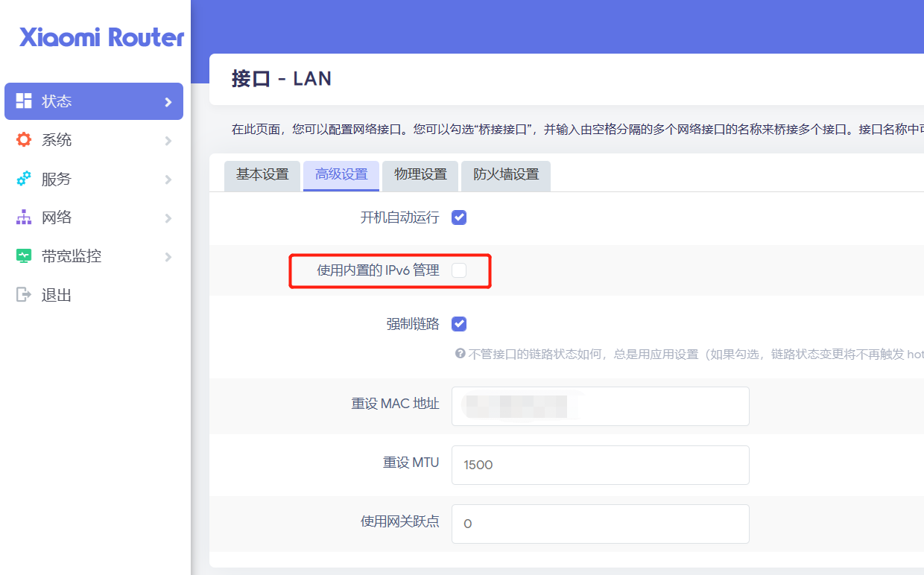924x575 pixels.
Task: Expand the 网络 menu chevron
Action: 168,218
